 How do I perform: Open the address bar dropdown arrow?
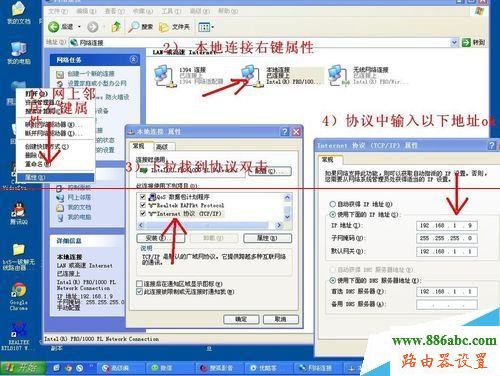click(x=454, y=42)
